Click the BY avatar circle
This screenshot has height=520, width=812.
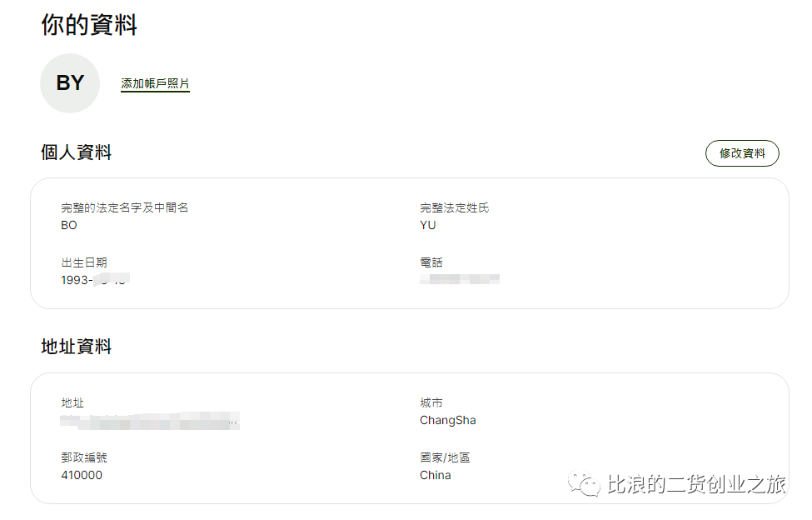(70, 83)
